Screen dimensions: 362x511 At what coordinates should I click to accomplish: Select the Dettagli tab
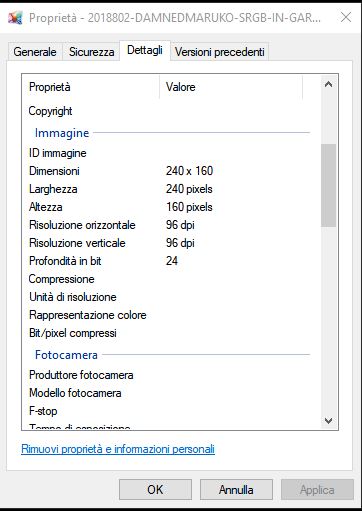145,51
